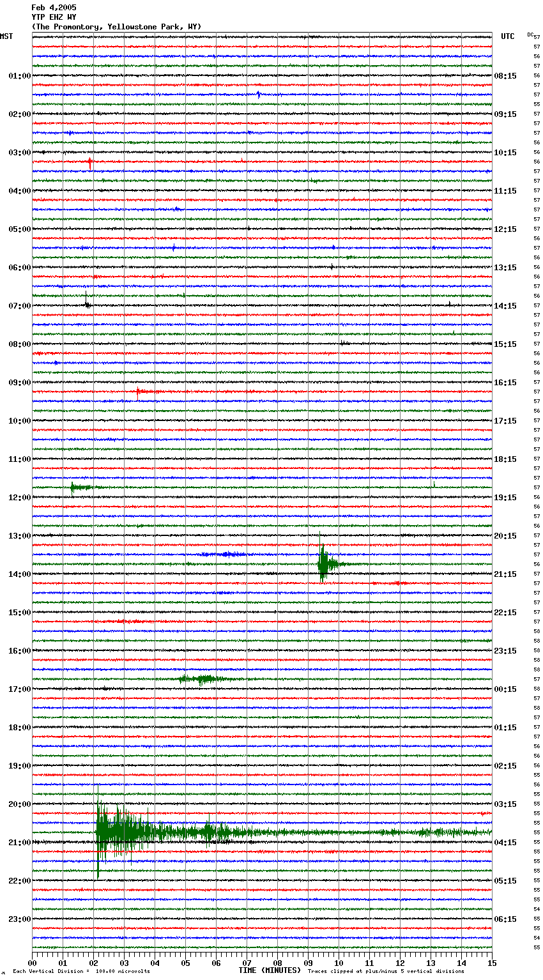Screen dimensions: 543x980
Task: Select the 05:00 MST time label
Action: click(x=19, y=229)
